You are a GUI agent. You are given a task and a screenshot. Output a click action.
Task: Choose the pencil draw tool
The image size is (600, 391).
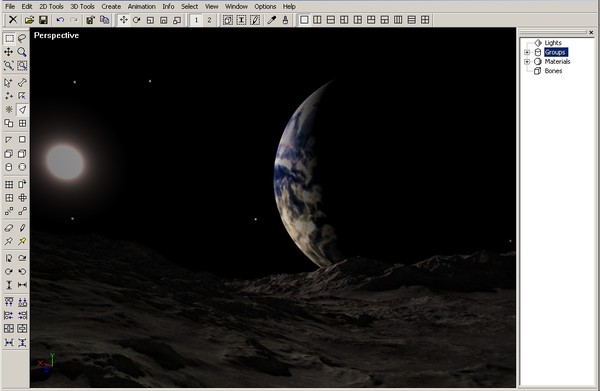22,228
